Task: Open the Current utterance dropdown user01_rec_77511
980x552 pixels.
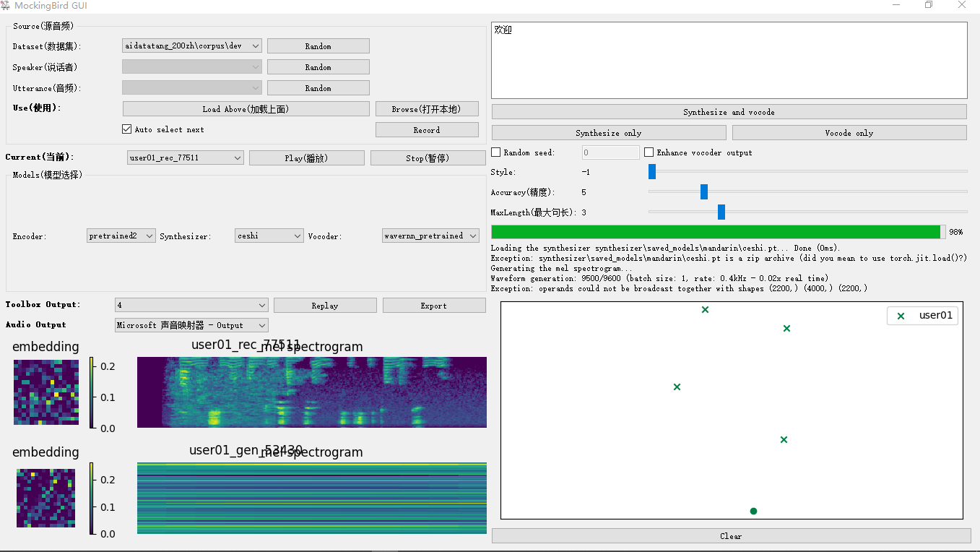Action: point(186,158)
